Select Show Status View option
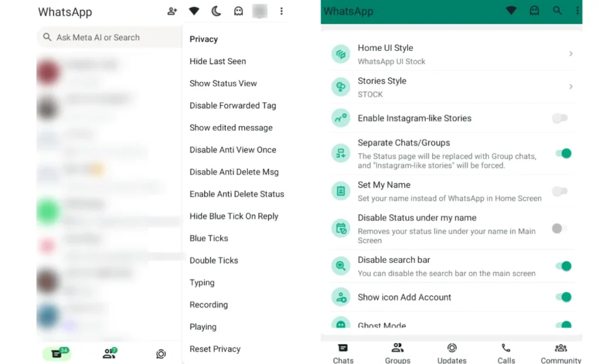The image size is (599, 364). tap(223, 83)
